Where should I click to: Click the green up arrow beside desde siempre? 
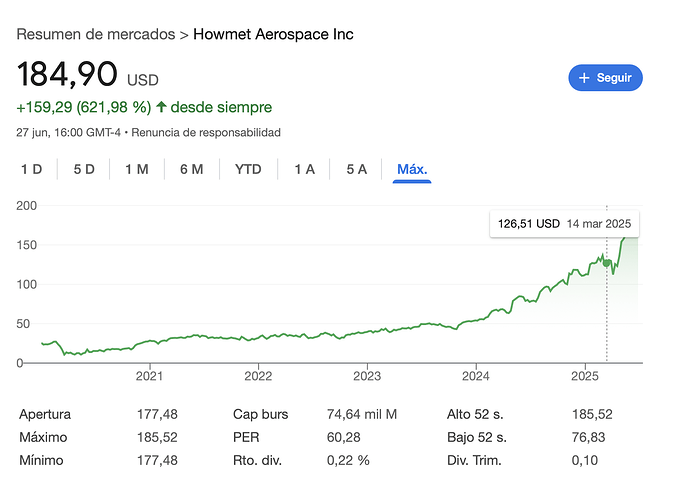(x=161, y=107)
